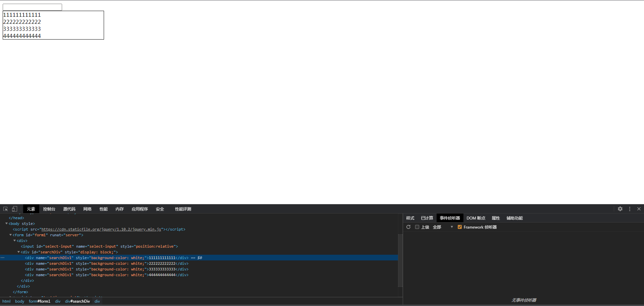Click the page search input box
The image size is (644, 306).
click(x=32, y=7)
